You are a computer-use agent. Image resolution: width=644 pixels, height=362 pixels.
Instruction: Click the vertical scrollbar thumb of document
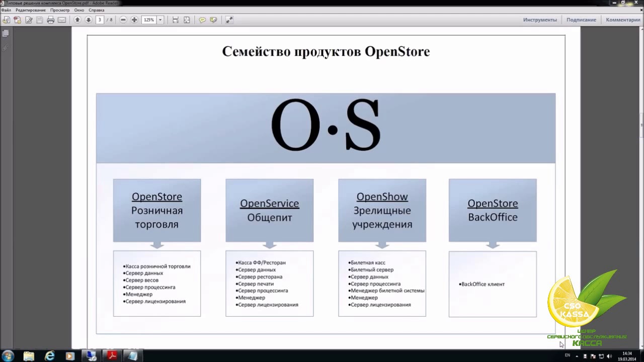641,126
